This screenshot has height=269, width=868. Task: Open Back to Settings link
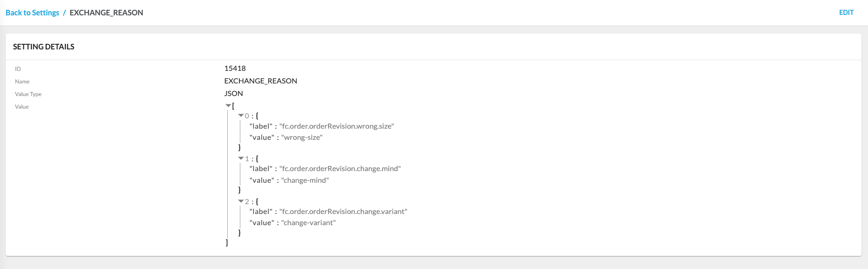coord(32,13)
